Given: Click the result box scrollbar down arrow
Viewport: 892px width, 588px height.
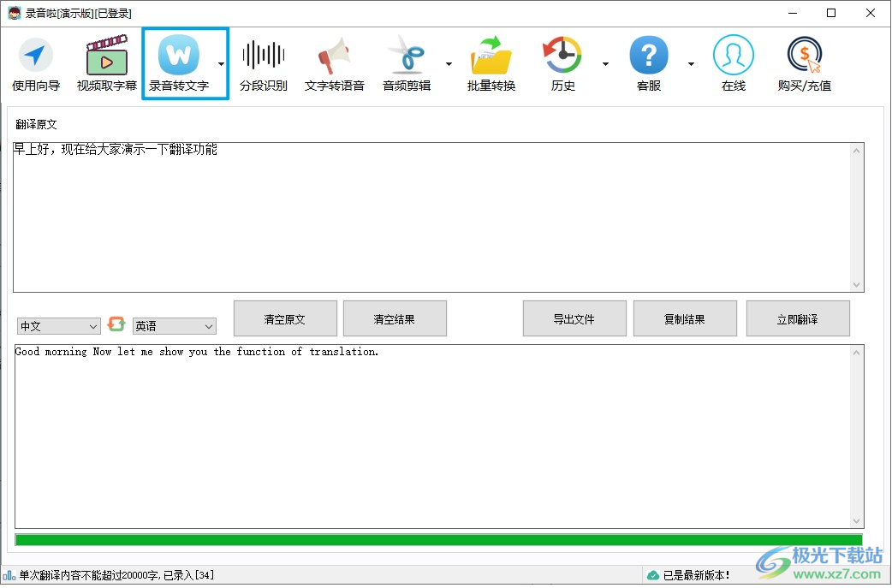Looking at the screenshot, I should 856,521.
